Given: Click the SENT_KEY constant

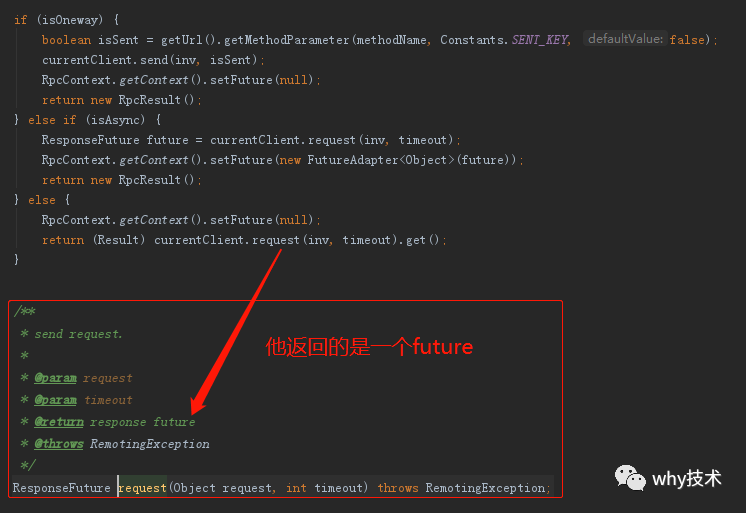Looking at the screenshot, I should [x=540, y=40].
